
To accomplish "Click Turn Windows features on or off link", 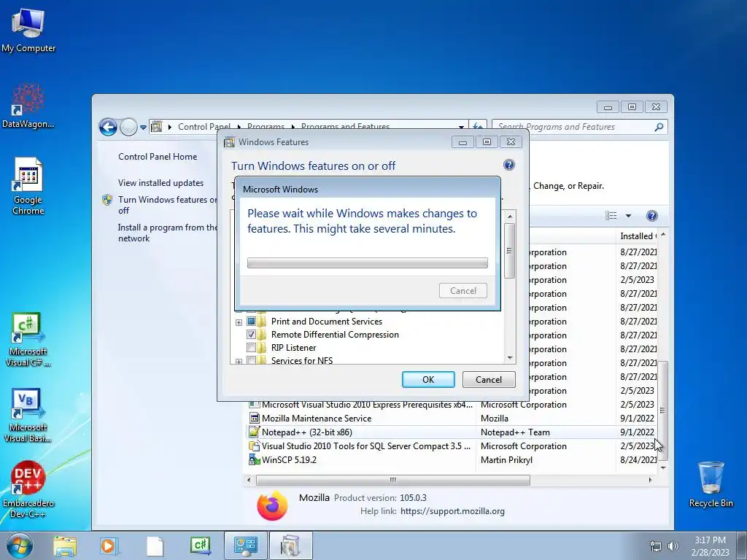I will pyautogui.click(x=168, y=205).
